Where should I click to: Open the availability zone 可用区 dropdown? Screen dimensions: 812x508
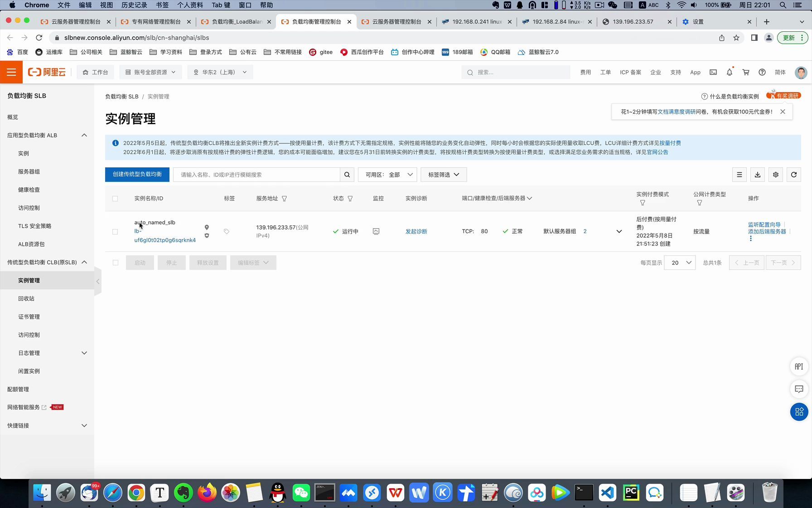pos(387,175)
